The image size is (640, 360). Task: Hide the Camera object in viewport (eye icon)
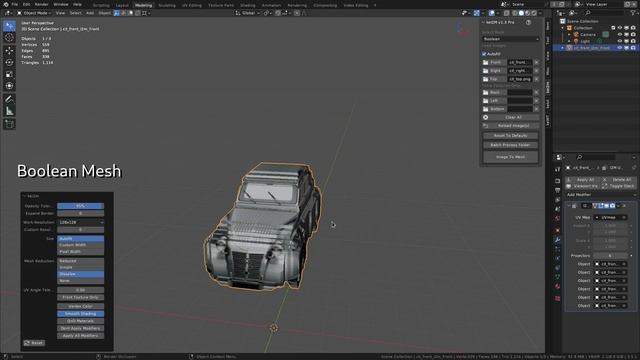pos(620,34)
